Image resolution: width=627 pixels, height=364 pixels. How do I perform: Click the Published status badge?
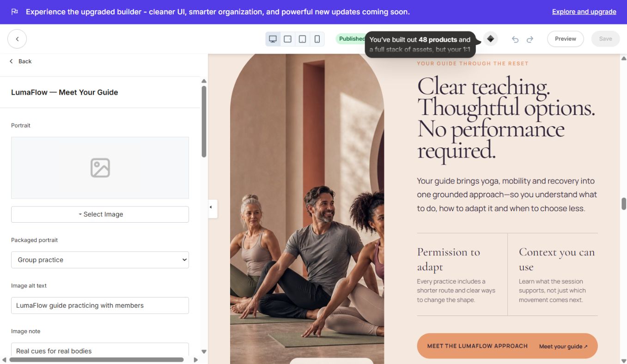click(351, 39)
